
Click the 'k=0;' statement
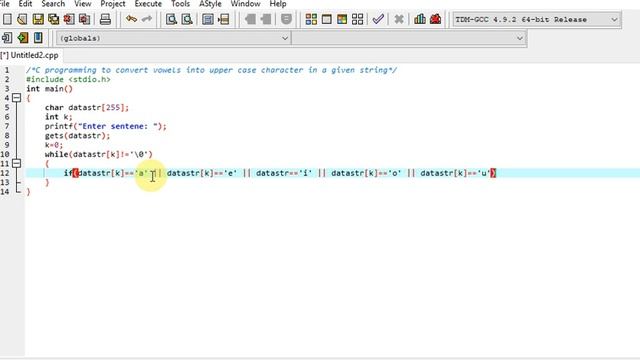click(54, 145)
